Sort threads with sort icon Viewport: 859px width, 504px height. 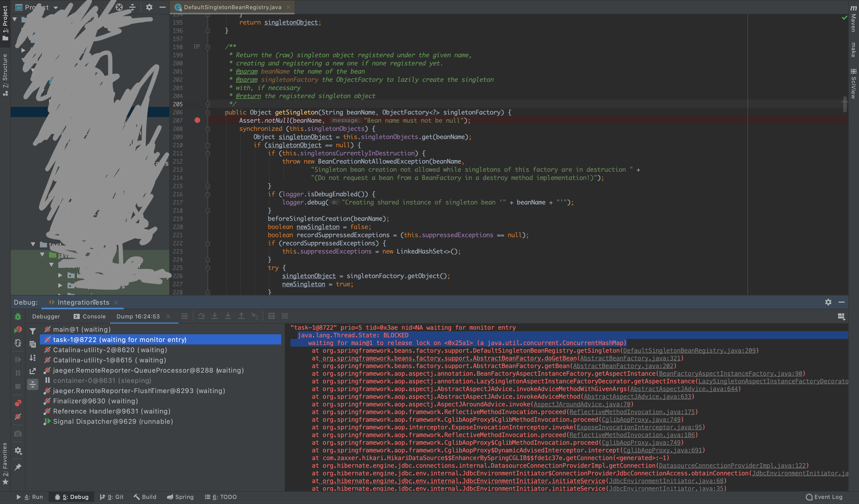point(33,358)
